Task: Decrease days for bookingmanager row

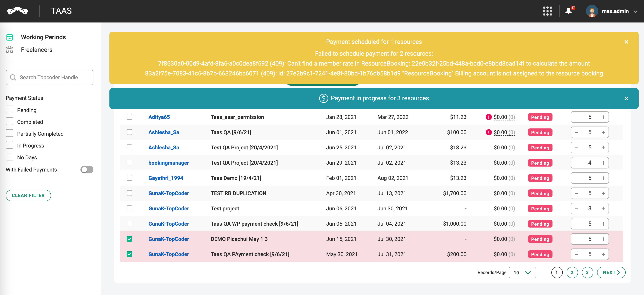Action: pyautogui.click(x=576, y=163)
